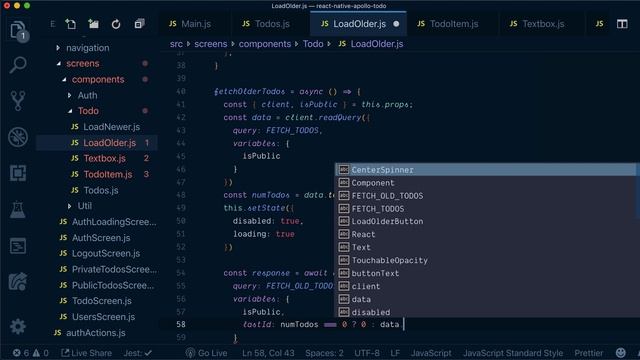The image size is (640, 360).
Task: Refresh the explorer file tree
Action: click(116, 24)
